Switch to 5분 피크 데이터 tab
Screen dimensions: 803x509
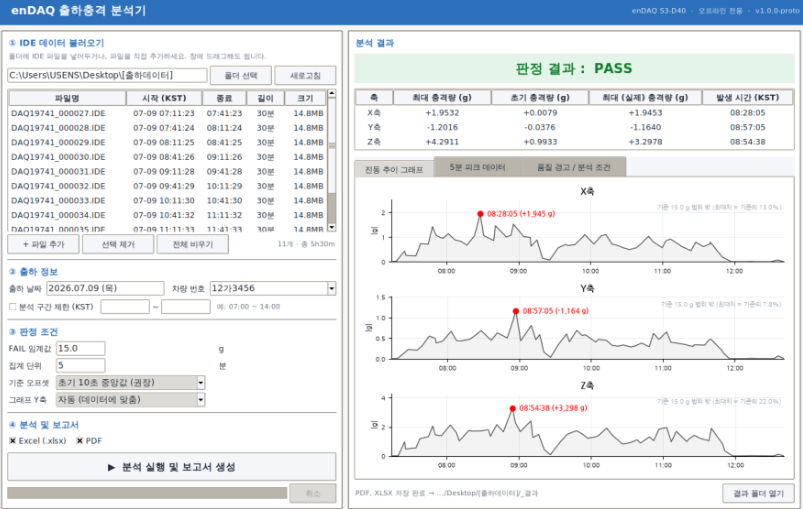(x=477, y=167)
